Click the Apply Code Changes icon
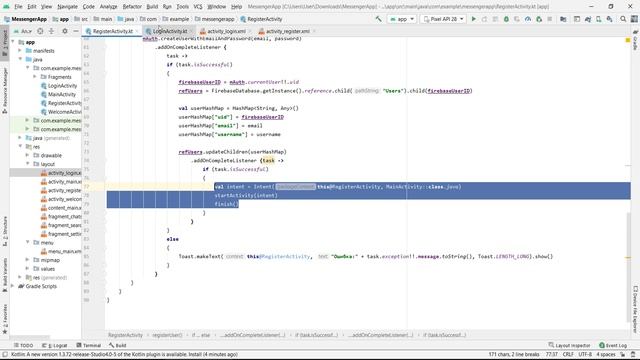640x360 pixels. pyautogui.click(x=495, y=19)
